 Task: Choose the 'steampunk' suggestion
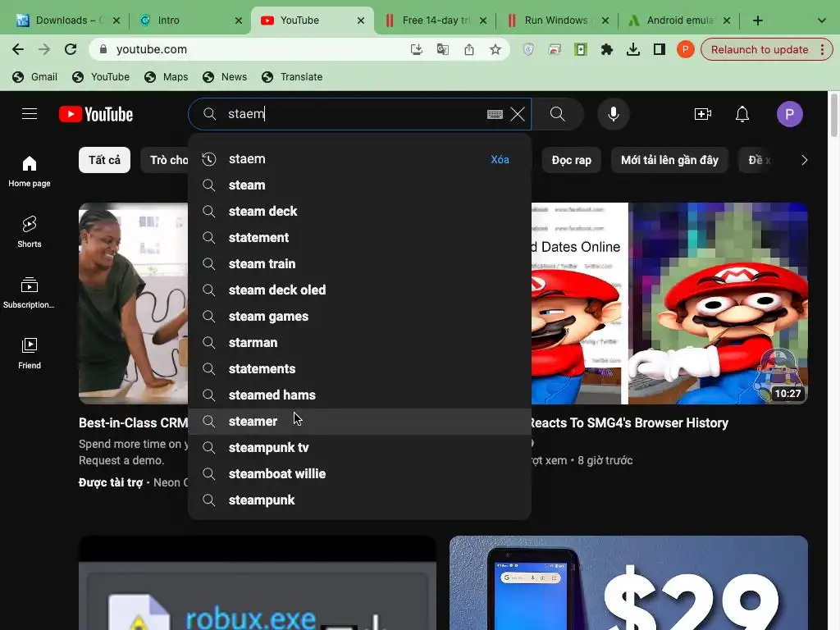(359, 500)
